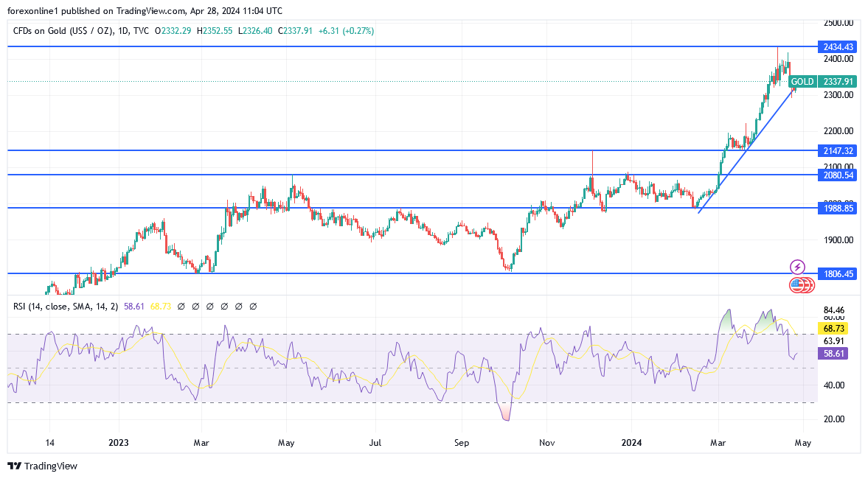This screenshot has height=479, width=868.
Task: Select the 1988.85 support level label
Action: click(838, 208)
